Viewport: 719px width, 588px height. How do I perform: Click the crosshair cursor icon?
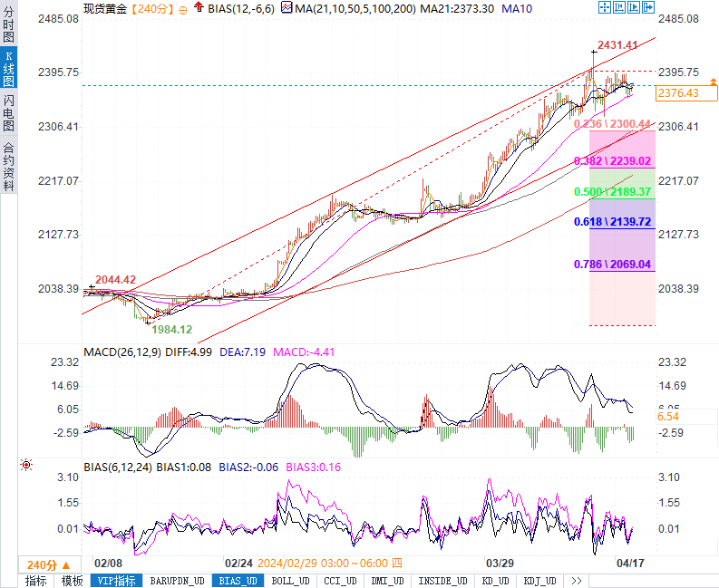click(x=605, y=7)
